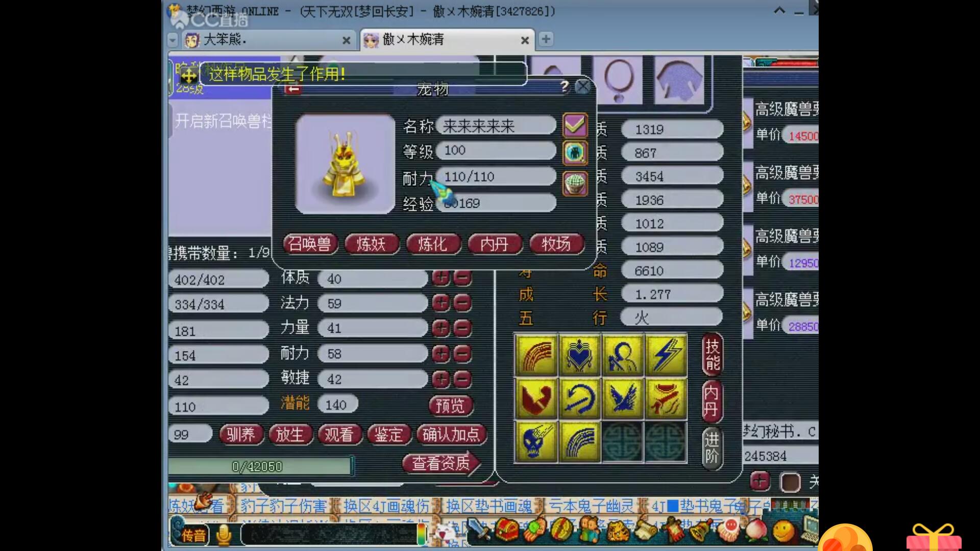
Task: Select the blue figure skill icon
Action: coord(623,355)
